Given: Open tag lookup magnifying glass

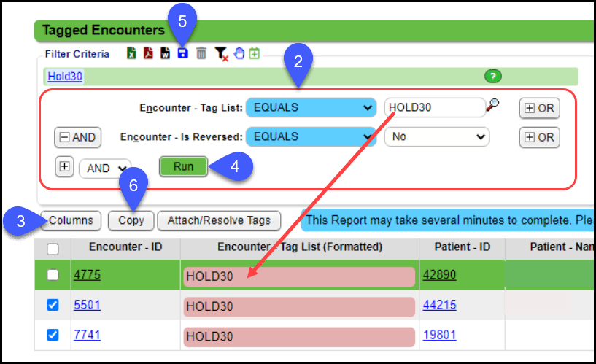Looking at the screenshot, I should point(493,107).
